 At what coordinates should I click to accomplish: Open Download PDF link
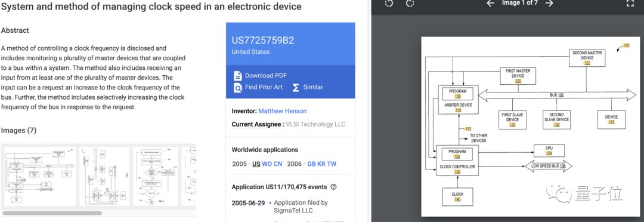266,76
